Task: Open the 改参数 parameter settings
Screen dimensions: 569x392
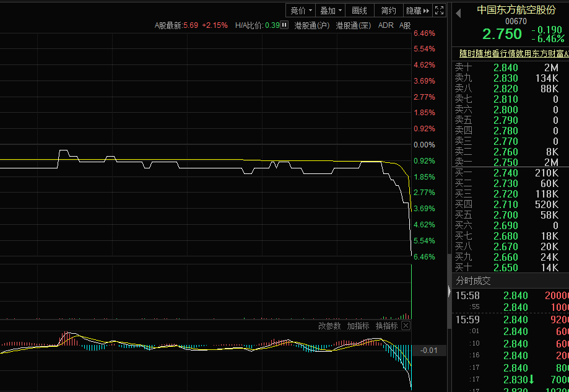Action: pos(329,326)
